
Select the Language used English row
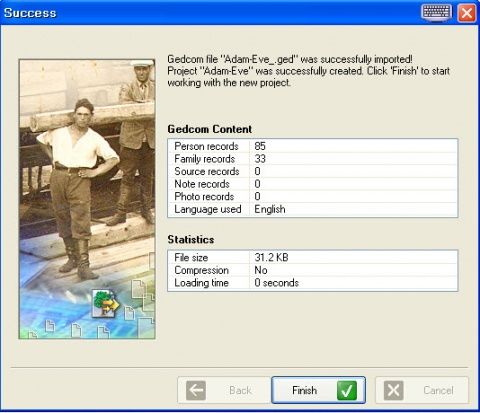[x=313, y=209]
